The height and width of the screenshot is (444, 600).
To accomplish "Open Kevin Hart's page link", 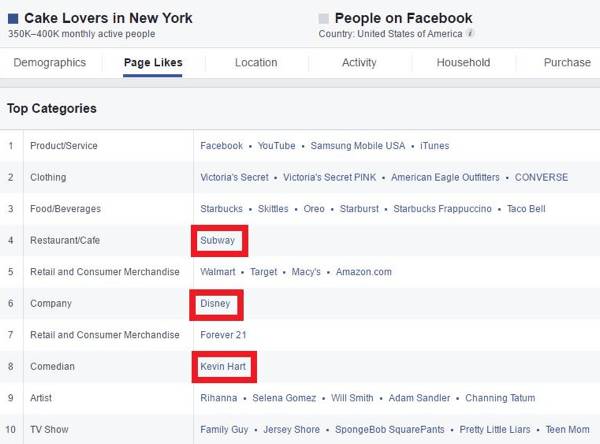I will [x=223, y=367].
